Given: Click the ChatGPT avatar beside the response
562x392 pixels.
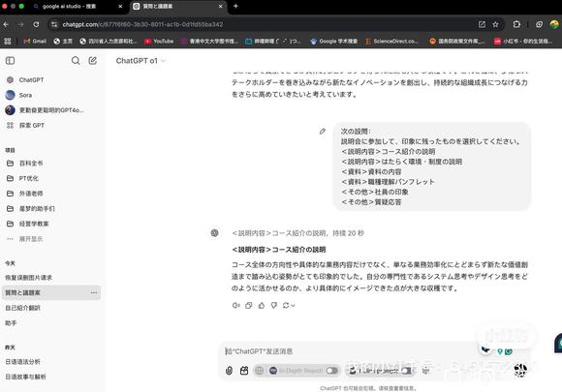Looking at the screenshot, I should [x=215, y=233].
